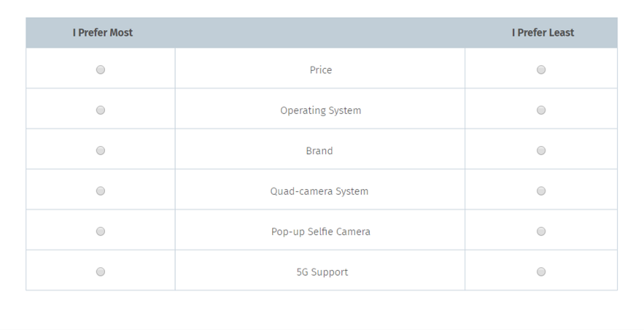
Task: Mark Pop-up Selfie Camera as most preferred
Action: pyautogui.click(x=101, y=231)
